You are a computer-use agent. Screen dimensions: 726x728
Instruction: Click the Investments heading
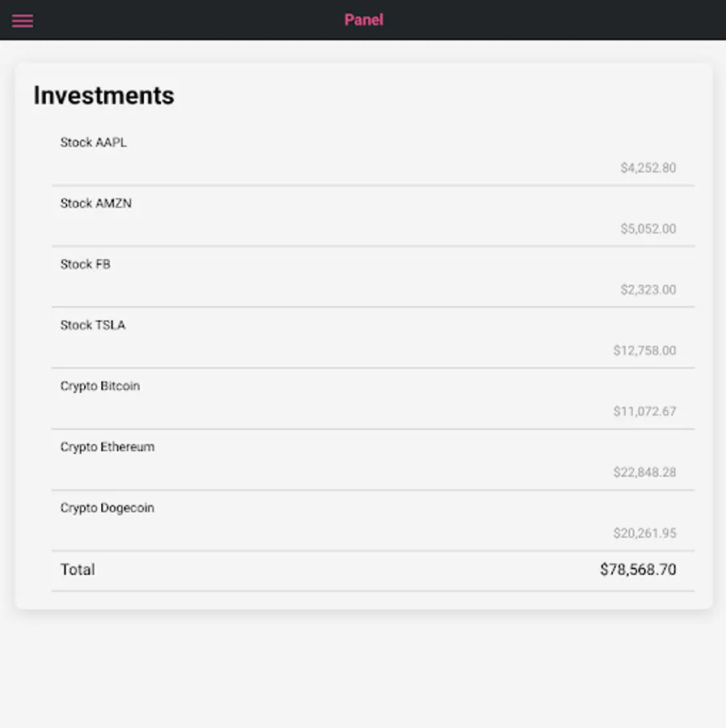103,95
